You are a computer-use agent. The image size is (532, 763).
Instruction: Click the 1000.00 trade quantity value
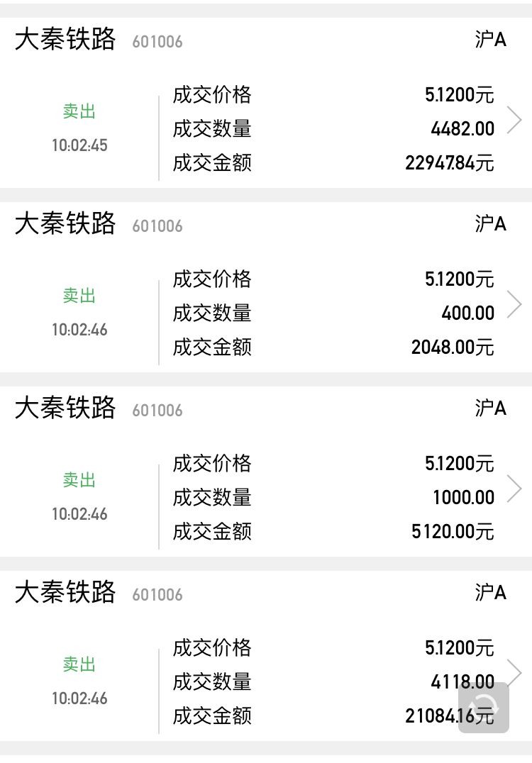[x=464, y=498]
